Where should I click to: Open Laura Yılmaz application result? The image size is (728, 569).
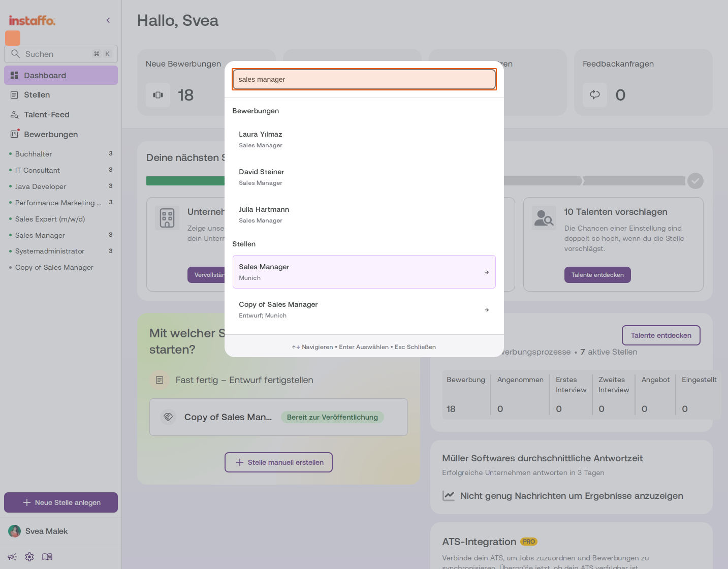tap(364, 139)
